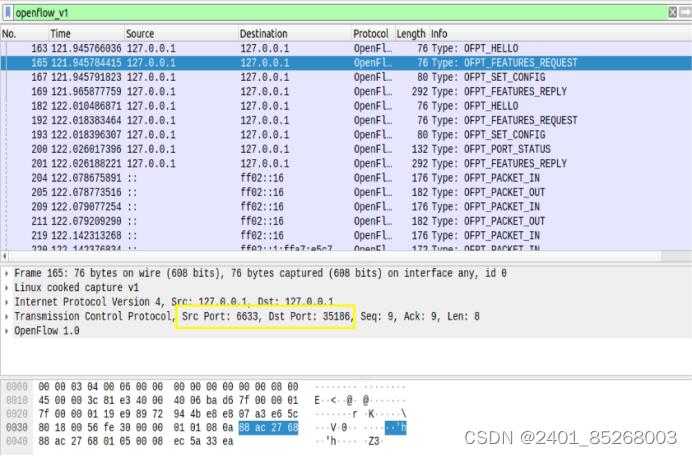Apply the display filter arrow button
The height and width of the screenshot is (456, 692).
685,12
